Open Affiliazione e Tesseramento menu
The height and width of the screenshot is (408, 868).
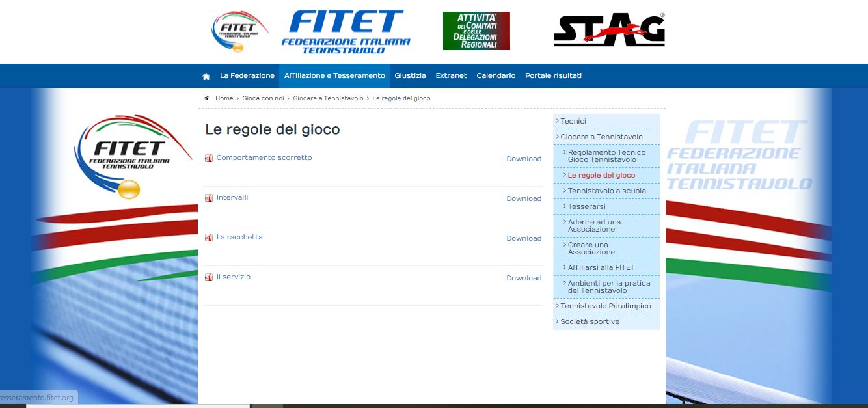coord(334,75)
